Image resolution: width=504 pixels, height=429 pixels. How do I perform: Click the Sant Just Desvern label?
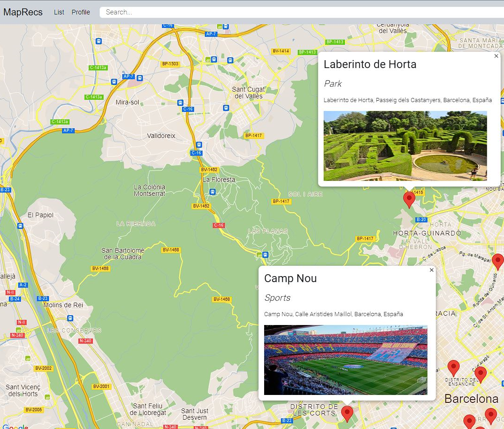click(195, 414)
